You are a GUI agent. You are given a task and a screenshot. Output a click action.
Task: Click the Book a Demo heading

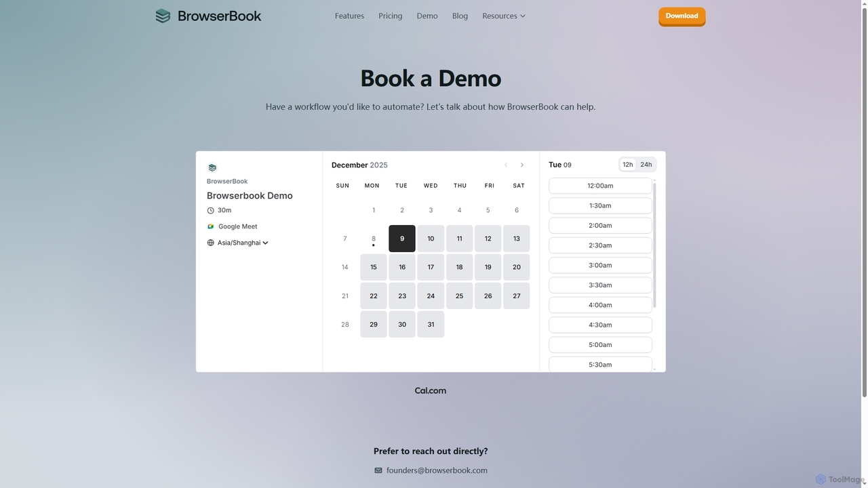[x=431, y=79]
